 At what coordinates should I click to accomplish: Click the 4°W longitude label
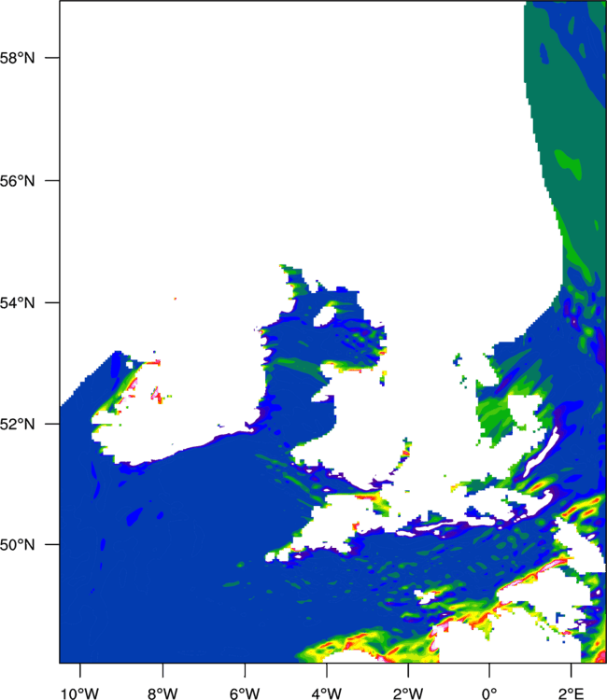327,693
